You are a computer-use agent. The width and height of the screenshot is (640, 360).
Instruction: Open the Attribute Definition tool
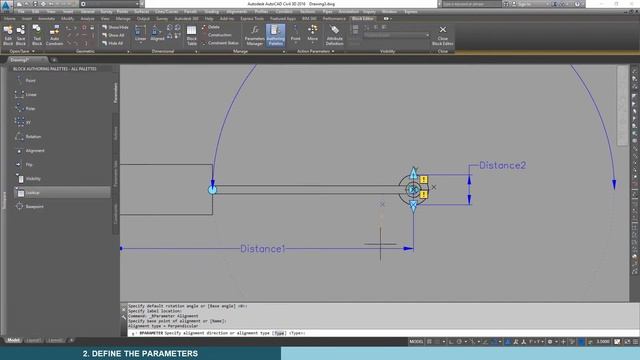click(x=334, y=35)
